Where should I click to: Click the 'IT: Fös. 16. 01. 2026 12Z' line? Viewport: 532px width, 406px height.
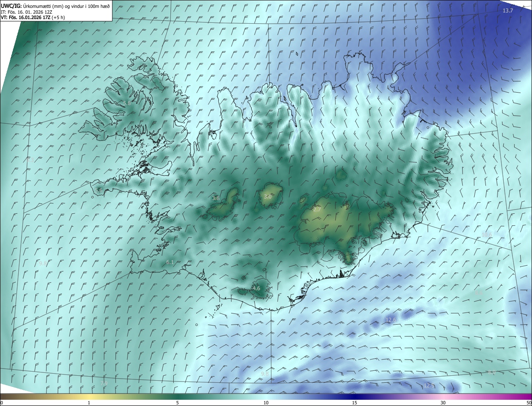[26, 12]
